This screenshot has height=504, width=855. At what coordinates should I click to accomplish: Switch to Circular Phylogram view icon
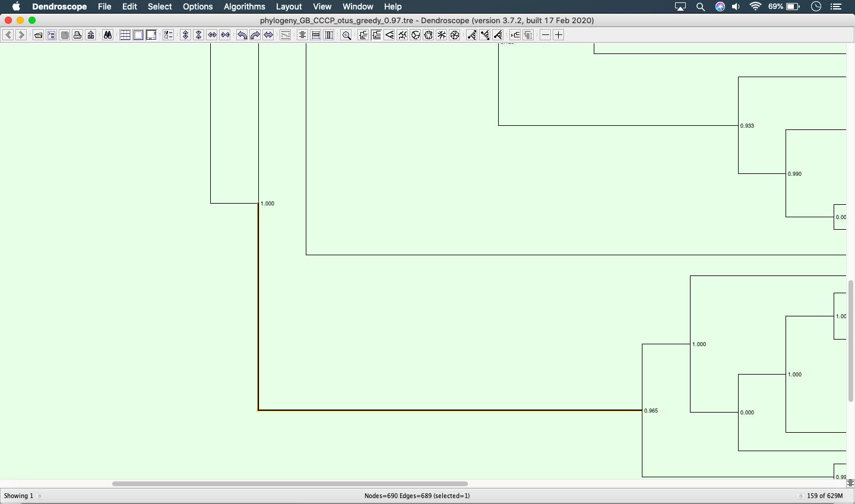click(x=403, y=35)
